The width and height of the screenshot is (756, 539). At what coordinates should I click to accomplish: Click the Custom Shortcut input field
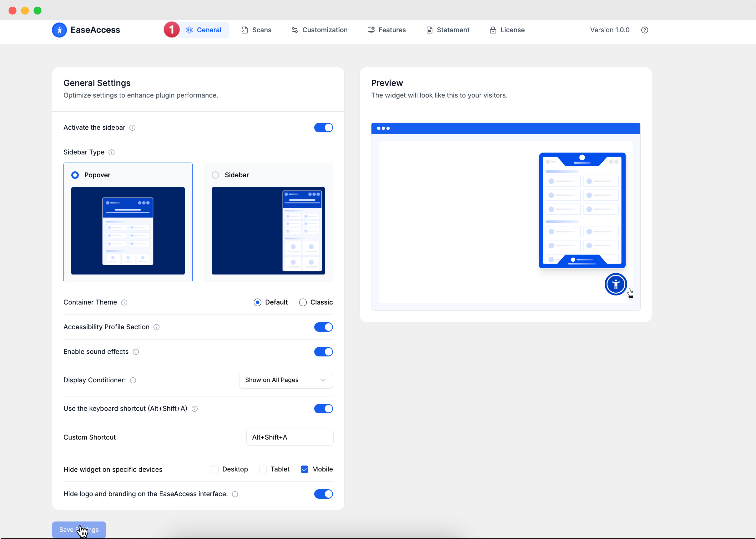(x=290, y=437)
